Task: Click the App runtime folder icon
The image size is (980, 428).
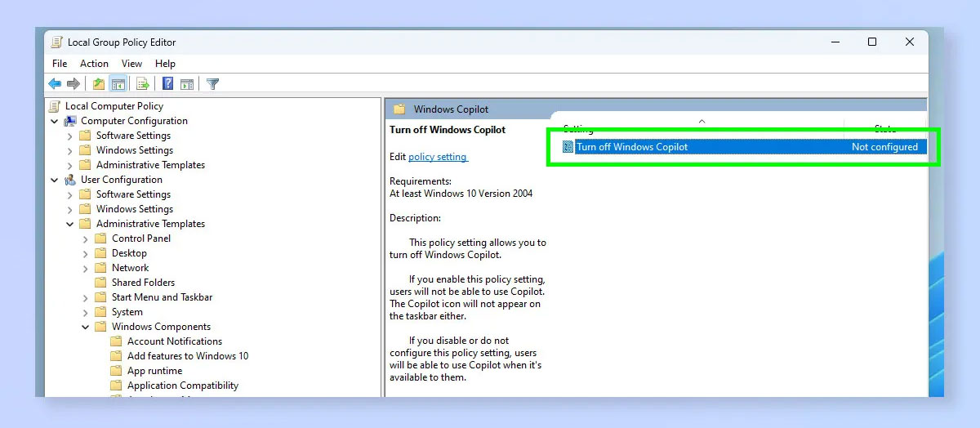Action: coord(116,371)
